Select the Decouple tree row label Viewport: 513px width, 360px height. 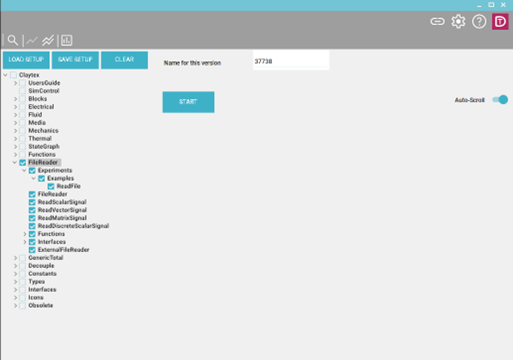tap(41, 266)
